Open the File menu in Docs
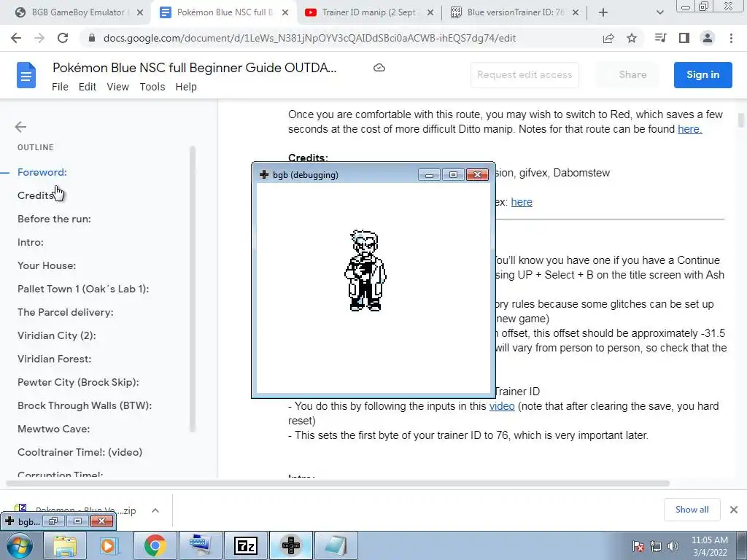Viewport: 747px width, 560px height. pyautogui.click(x=60, y=87)
